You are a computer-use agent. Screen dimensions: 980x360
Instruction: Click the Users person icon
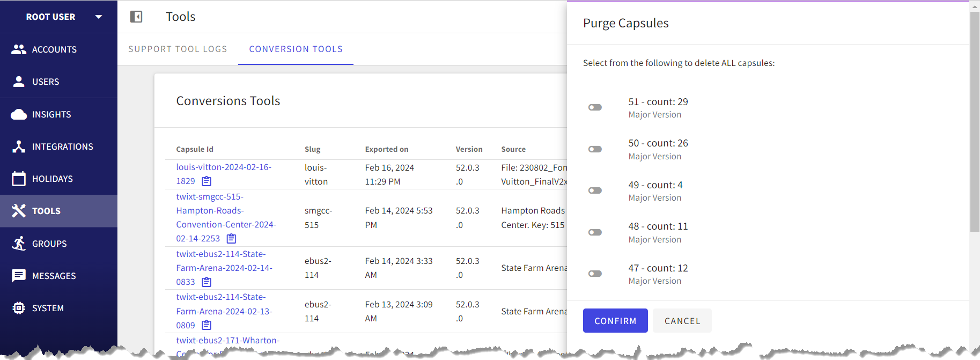tap(19, 82)
